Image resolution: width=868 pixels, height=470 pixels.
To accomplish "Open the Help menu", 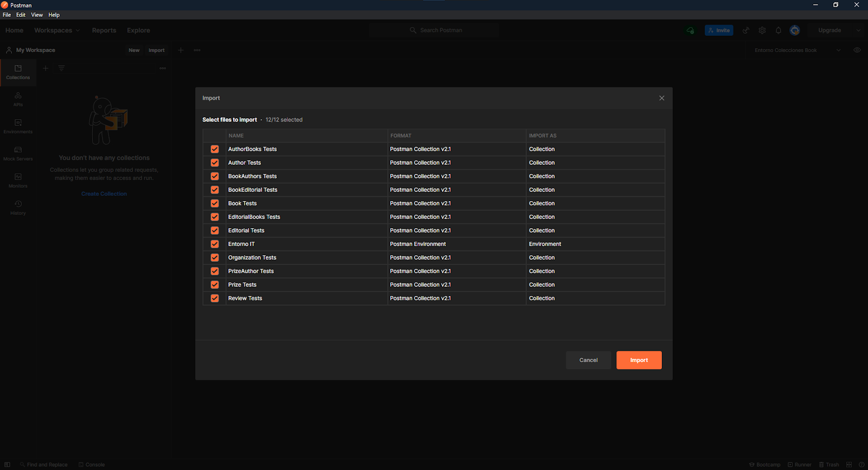I will 54,15.
